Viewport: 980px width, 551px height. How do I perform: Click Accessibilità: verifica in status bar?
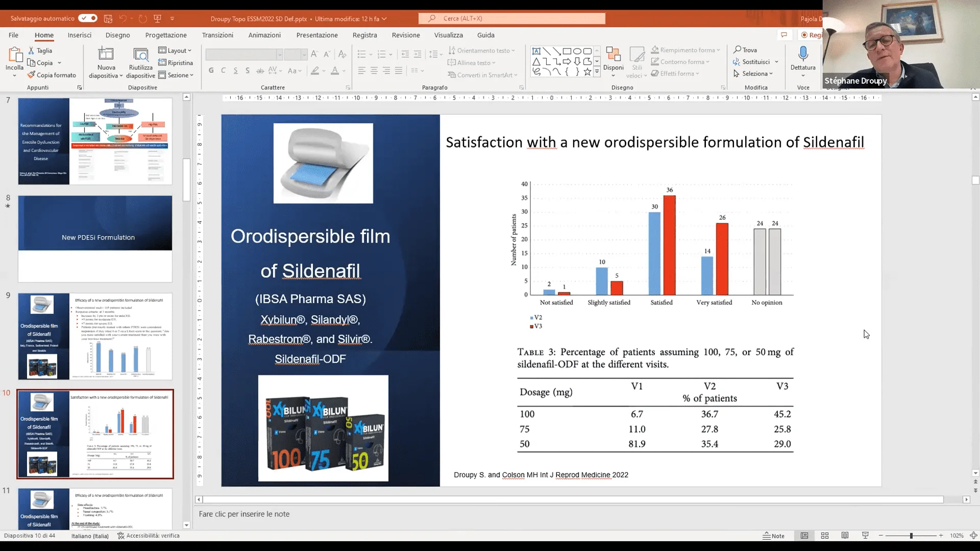(x=149, y=536)
